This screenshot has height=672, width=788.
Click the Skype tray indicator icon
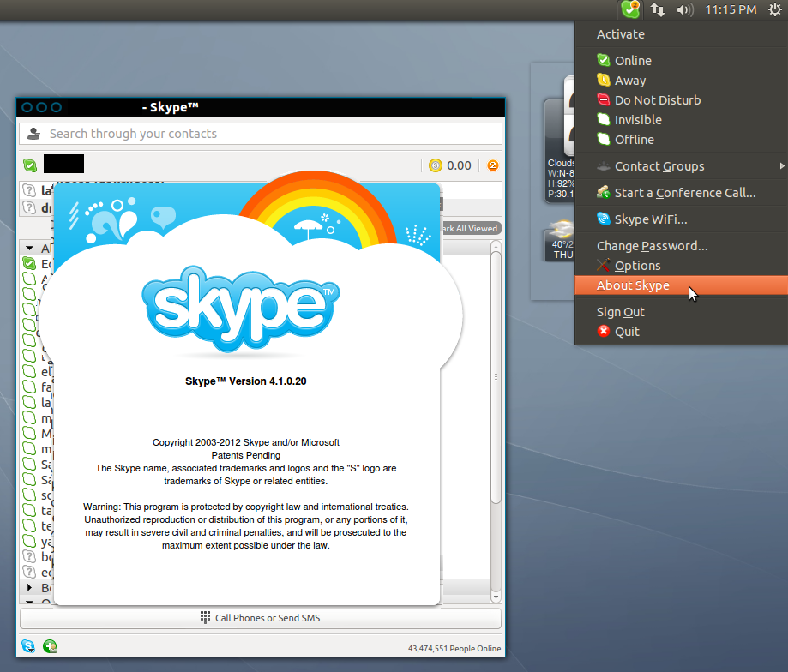[x=630, y=9]
